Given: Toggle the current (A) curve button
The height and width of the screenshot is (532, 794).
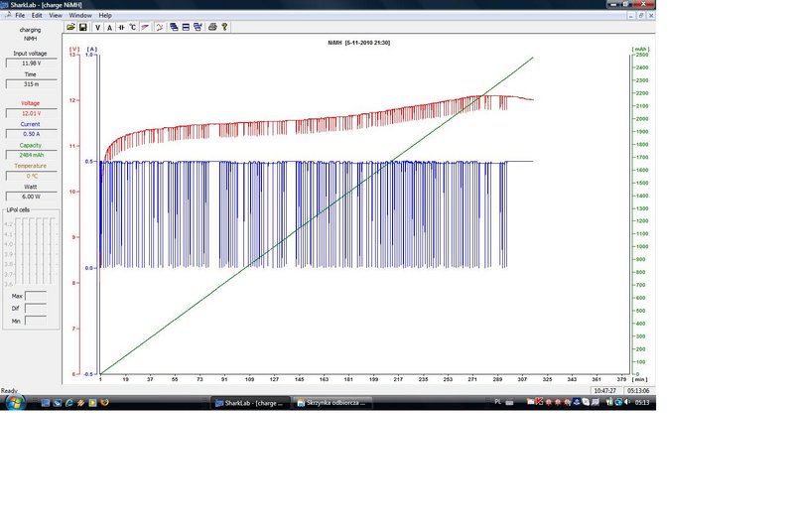Looking at the screenshot, I should coord(109,28).
